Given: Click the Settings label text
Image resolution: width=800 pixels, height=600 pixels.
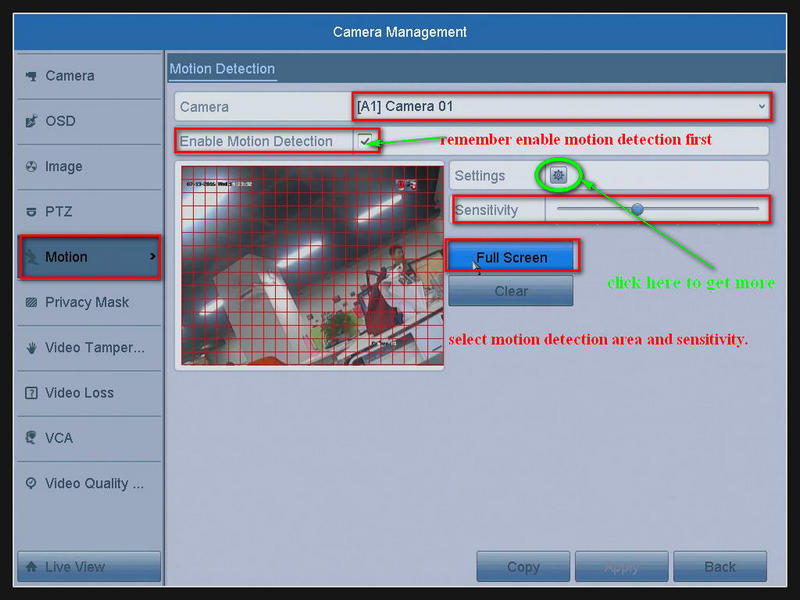Looking at the screenshot, I should click(480, 176).
